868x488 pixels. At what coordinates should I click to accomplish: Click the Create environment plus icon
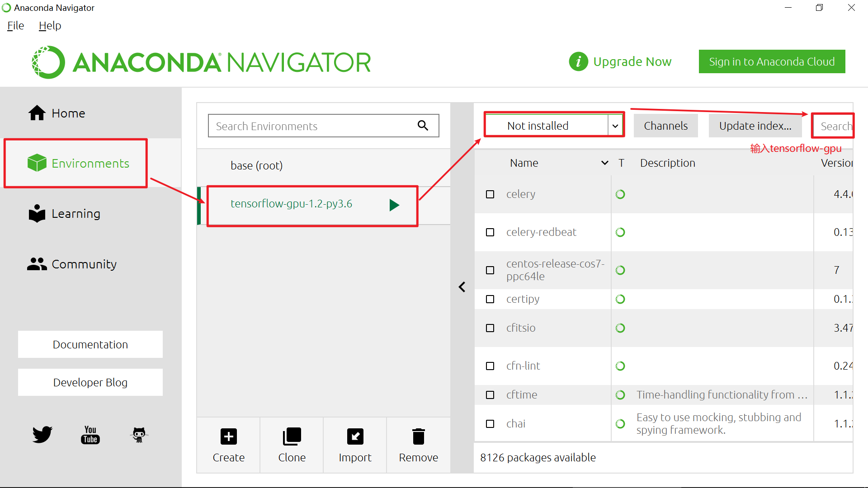[228, 436]
